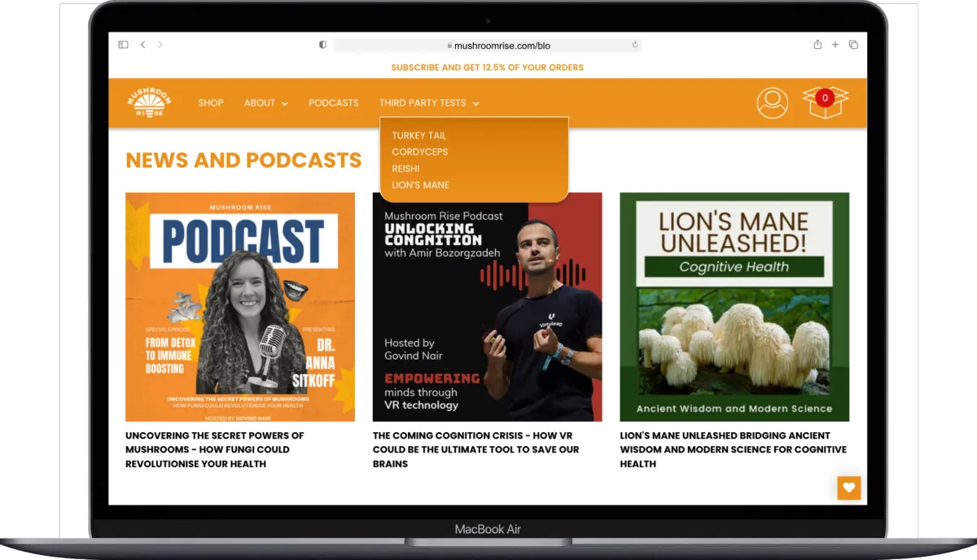Viewport: 977px width, 560px height.
Task: Open the user account profile icon
Action: tap(772, 103)
